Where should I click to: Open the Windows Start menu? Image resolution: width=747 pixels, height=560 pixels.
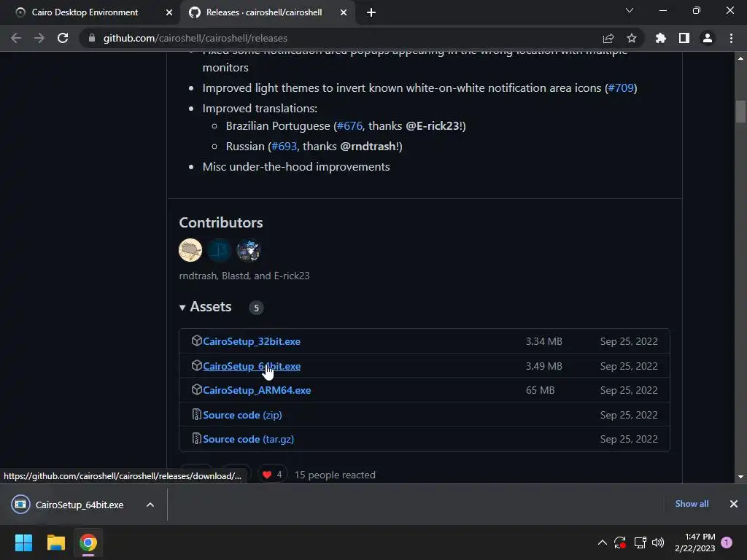pyautogui.click(x=23, y=542)
